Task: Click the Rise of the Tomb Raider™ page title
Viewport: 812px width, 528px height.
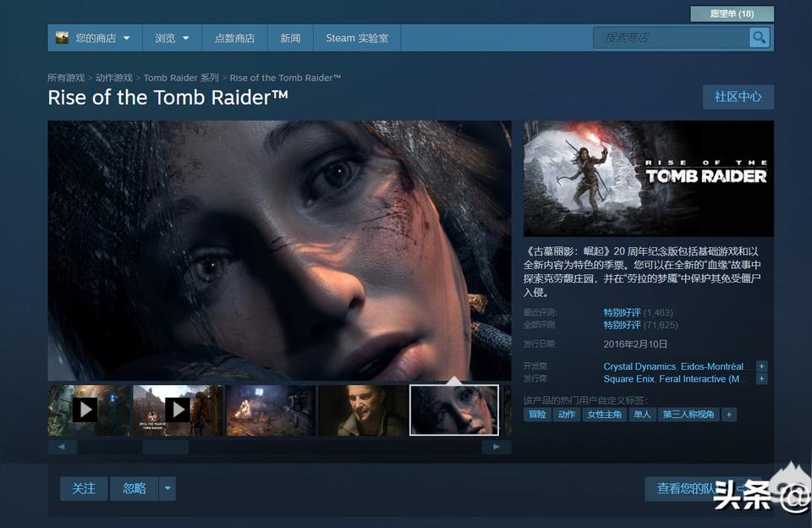Action: (x=167, y=97)
